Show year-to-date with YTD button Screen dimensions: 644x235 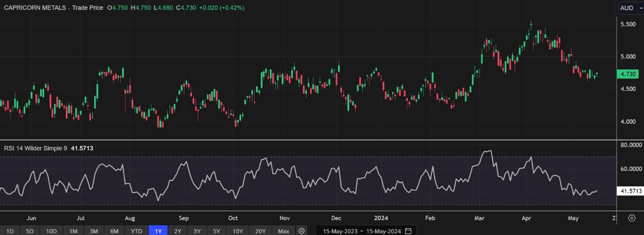point(137,231)
